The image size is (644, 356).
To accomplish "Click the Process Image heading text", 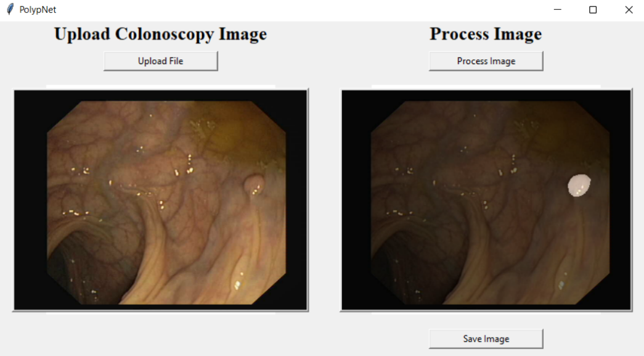I will tap(486, 34).
